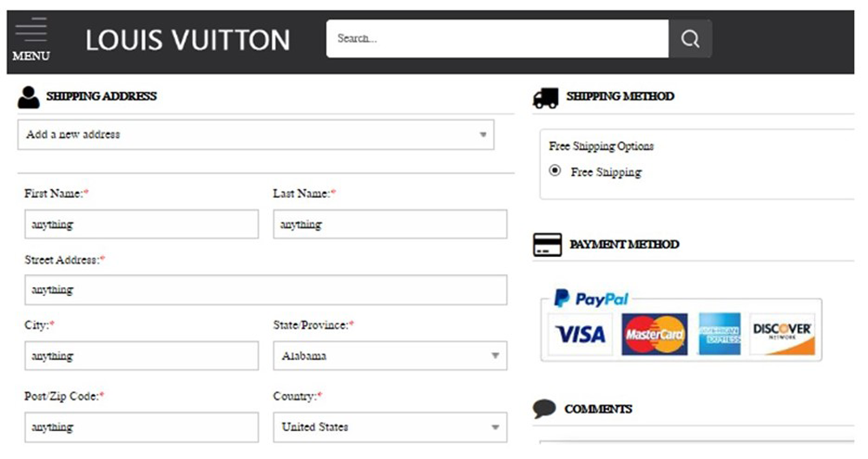Click the PayPal logo
The width and height of the screenshot is (868, 459).
[x=591, y=298]
